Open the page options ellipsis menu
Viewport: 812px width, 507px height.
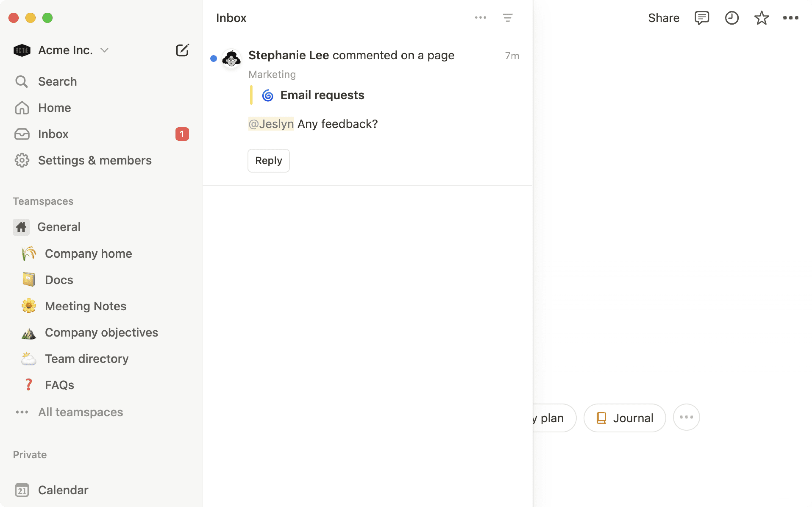(791, 18)
